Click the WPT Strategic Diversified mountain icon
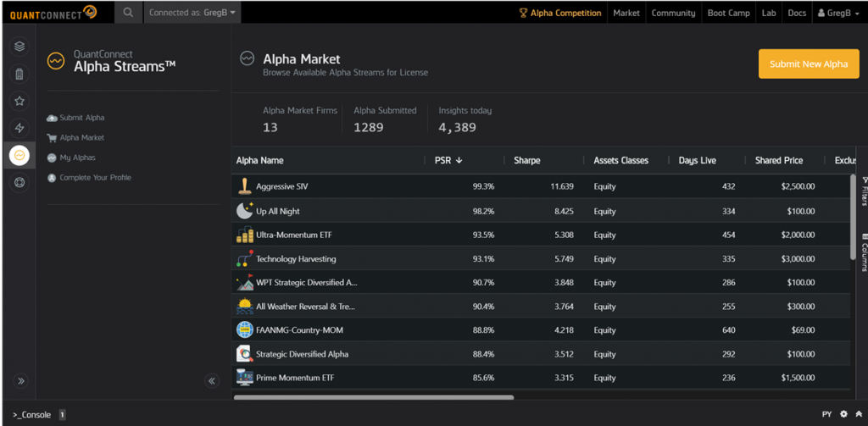Screen dimensions: 868x426 click(245, 282)
